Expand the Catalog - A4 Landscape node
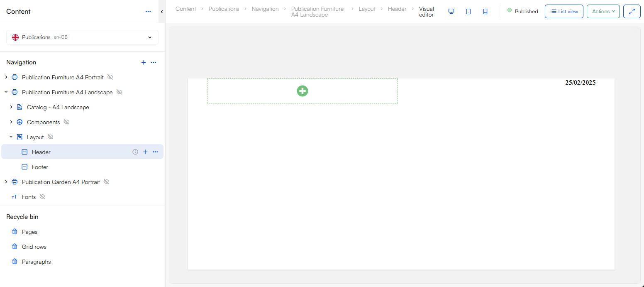644x287 pixels. click(11, 107)
